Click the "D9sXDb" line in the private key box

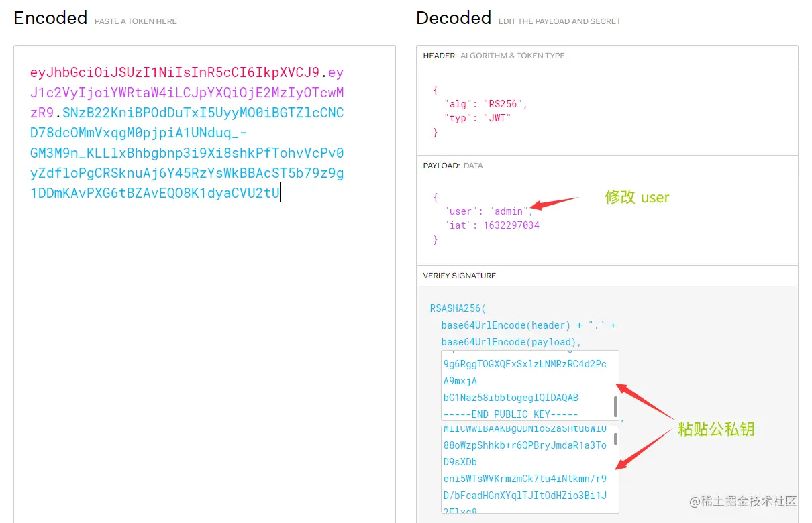(x=460, y=462)
